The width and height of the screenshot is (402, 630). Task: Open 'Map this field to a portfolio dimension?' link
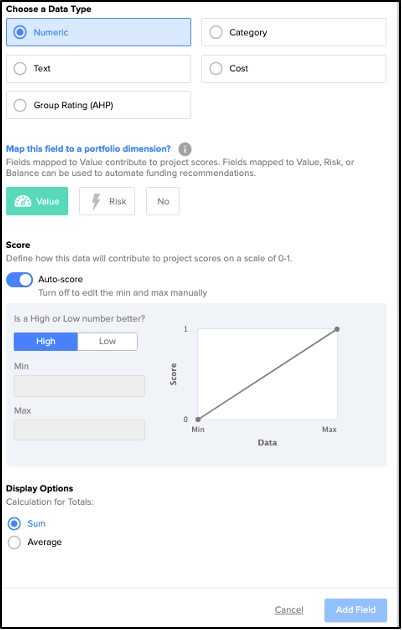(88, 149)
